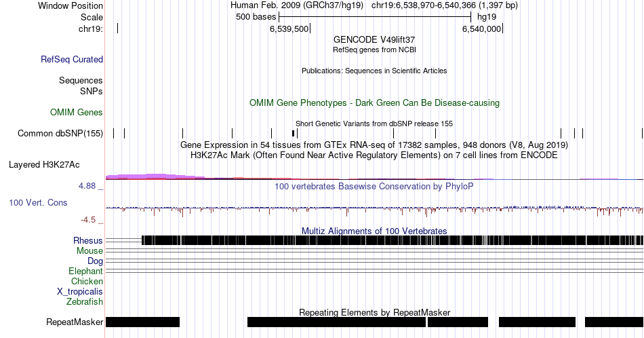Click the Scale label on the left

click(92, 17)
